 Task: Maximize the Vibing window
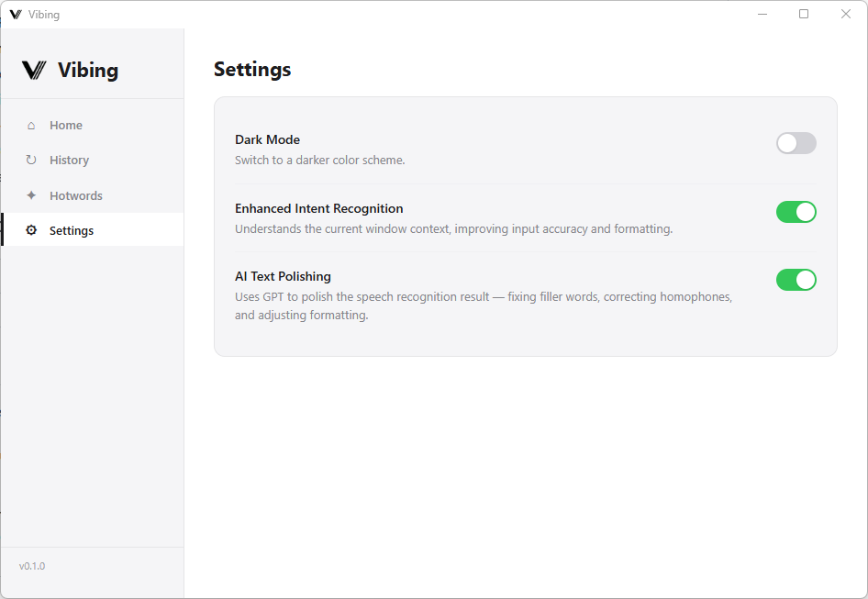pos(804,14)
